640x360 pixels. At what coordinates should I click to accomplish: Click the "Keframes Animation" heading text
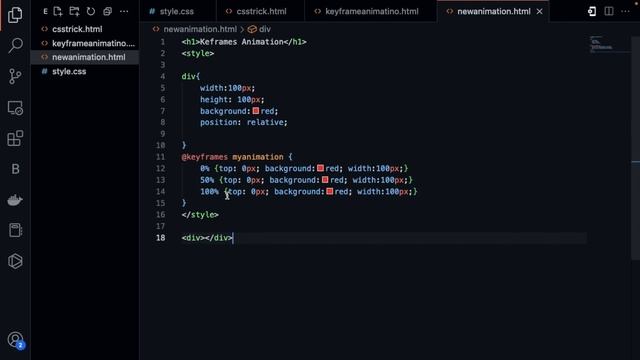coord(241,42)
